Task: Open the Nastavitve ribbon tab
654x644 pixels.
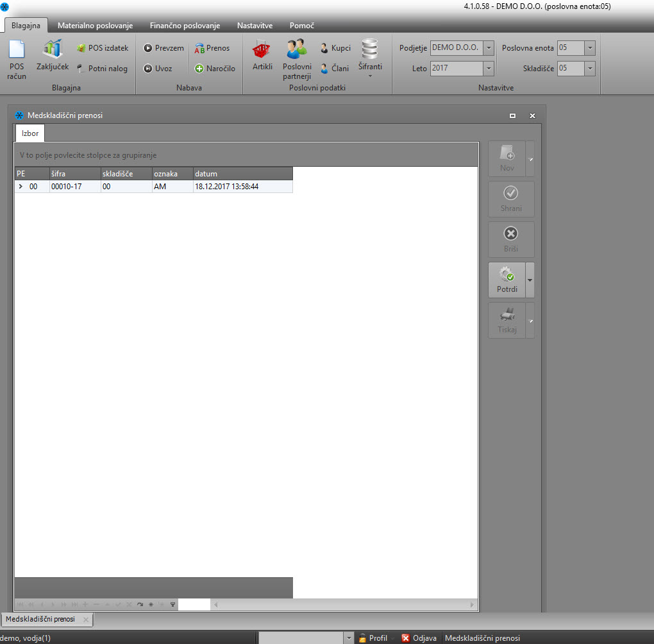Action: coord(255,26)
